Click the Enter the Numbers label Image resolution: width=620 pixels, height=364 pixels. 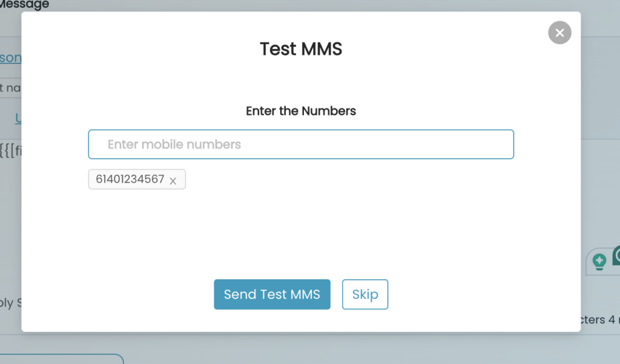coord(301,111)
